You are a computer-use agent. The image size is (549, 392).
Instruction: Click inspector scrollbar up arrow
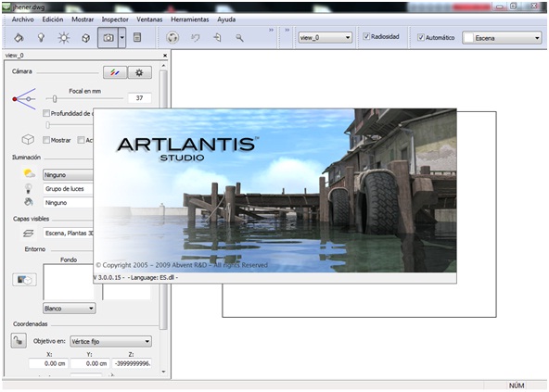coord(163,66)
